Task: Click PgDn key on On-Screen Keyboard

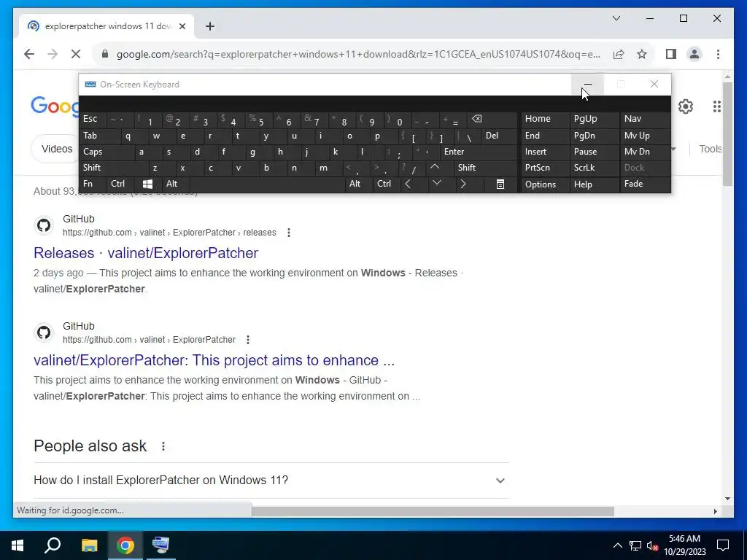Action: (x=594, y=136)
